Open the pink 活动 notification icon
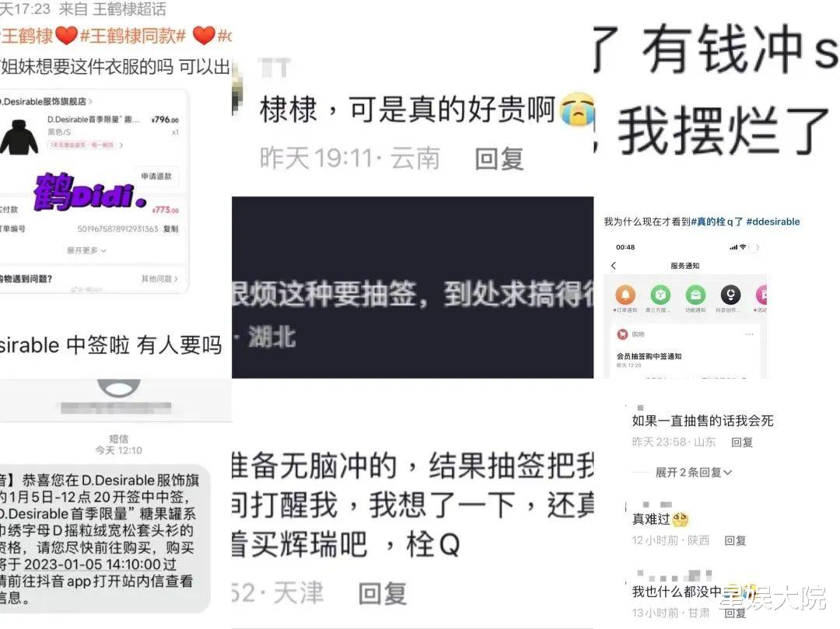Image resolution: width=840 pixels, height=629 pixels. click(761, 295)
